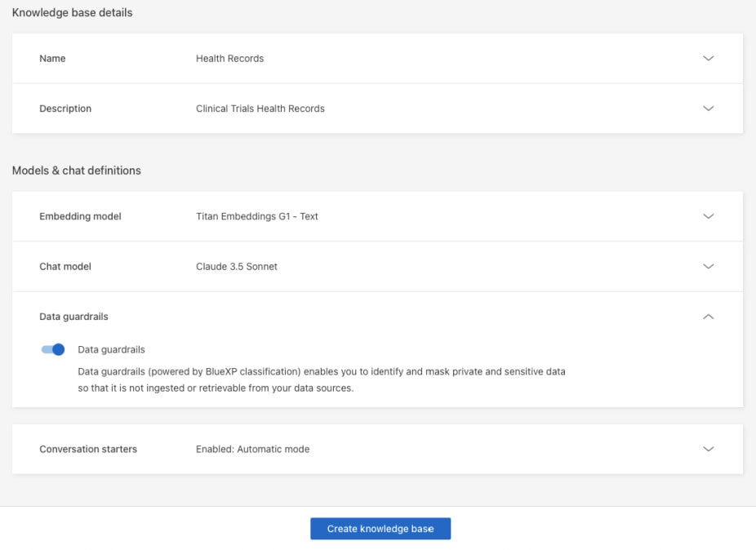Click the Data guardrails label beside the toggle
756x550 pixels.
pyautogui.click(x=111, y=349)
